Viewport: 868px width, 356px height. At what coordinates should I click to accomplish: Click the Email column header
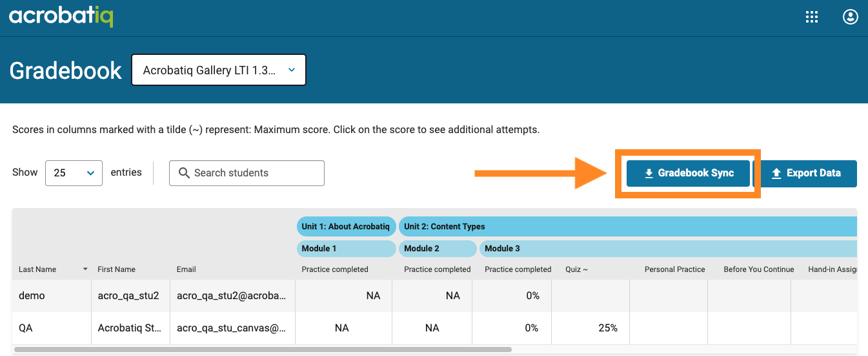(187, 269)
